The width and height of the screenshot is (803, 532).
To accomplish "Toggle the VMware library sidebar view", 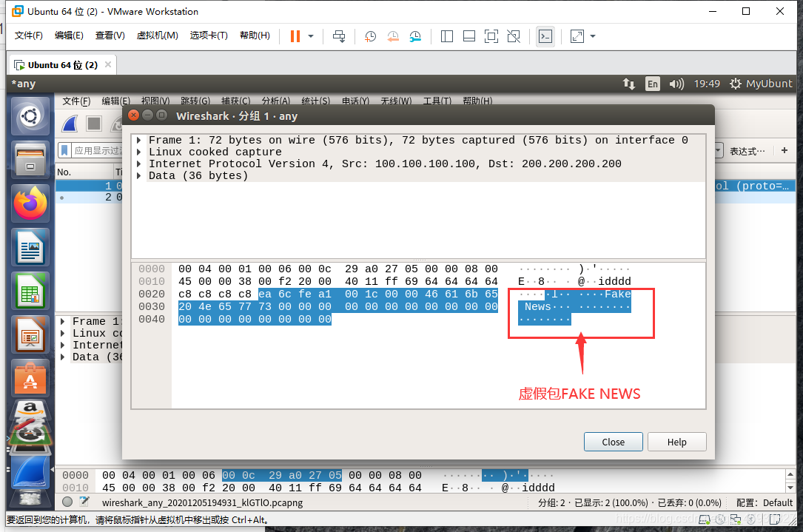I will click(447, 36).
